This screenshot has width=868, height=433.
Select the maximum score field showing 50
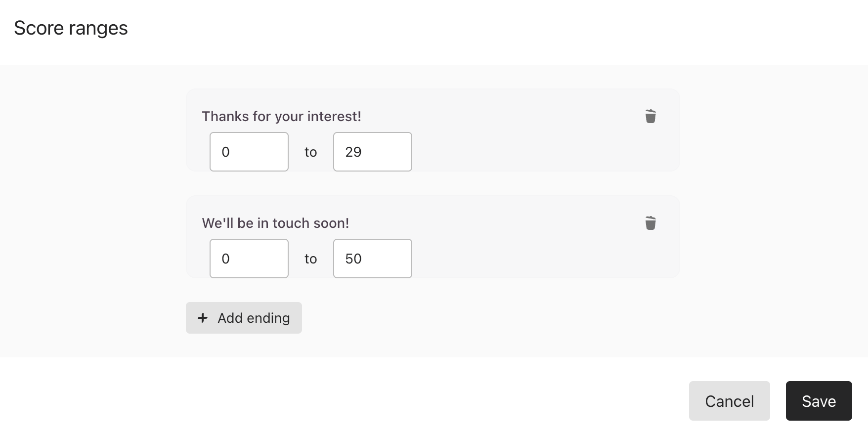pyautogui.click(x=373, y=259)
